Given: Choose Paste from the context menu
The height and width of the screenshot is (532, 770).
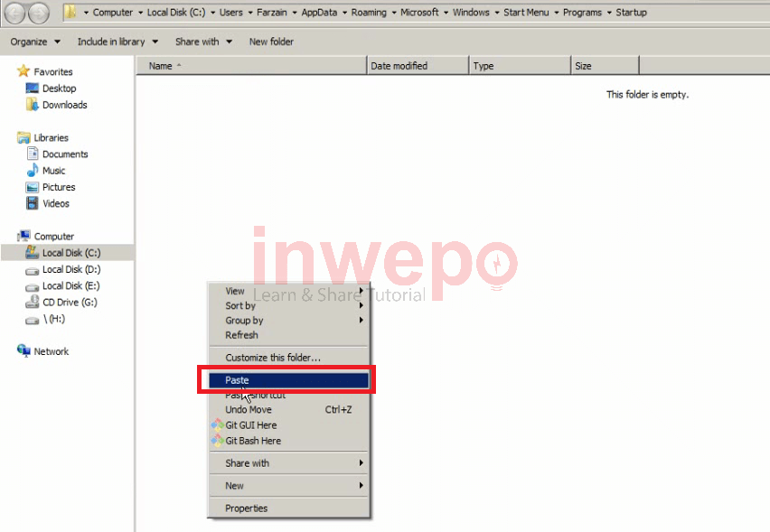Looking at the screenshot, I should [288, 380].
